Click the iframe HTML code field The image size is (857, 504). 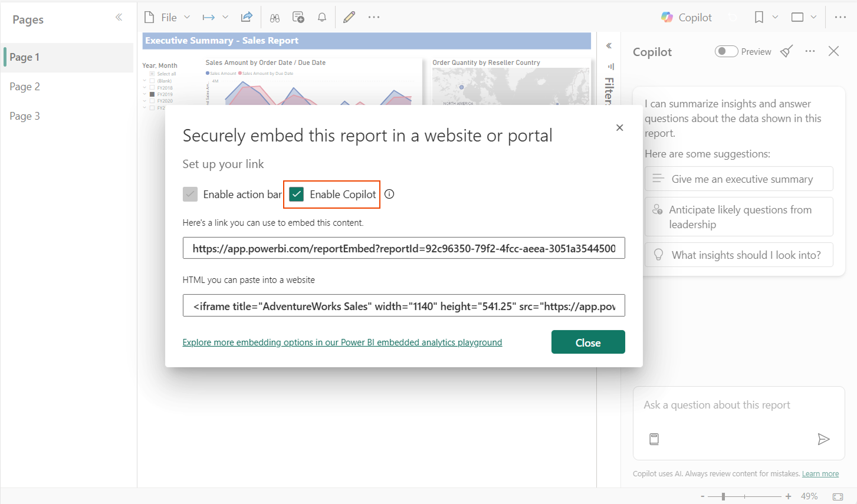click(x=403, y=306)
